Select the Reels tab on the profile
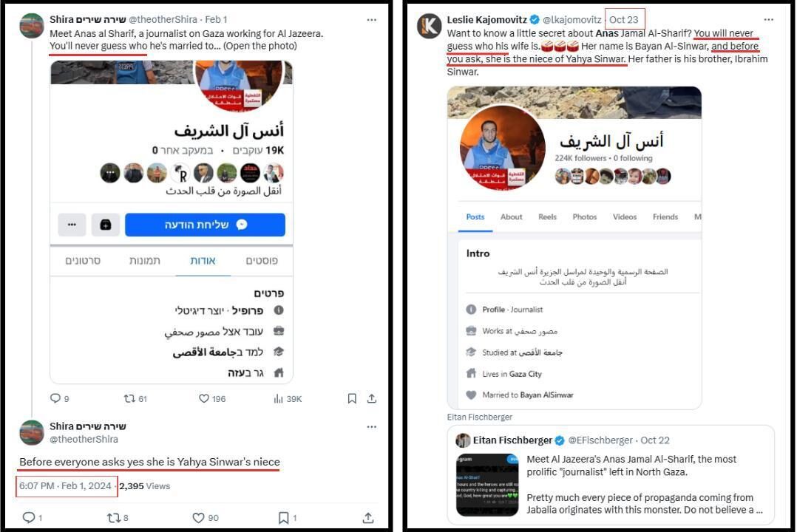The width and height of the screenshot is (797, 532). (x=547, y=217)
